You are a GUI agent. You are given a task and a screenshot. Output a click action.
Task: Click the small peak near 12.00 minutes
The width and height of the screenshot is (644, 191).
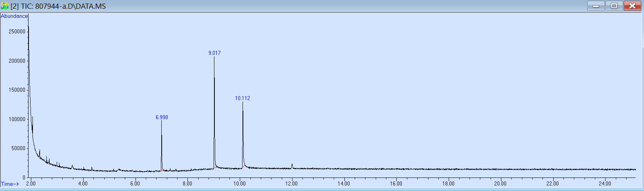click(x=292, y=166)
